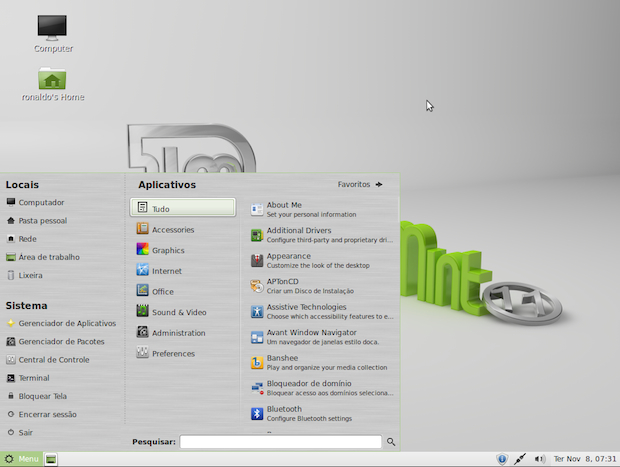Click the Gerenciador de Pacotes icon
The image size is (620, 467).
pyautogui.click(x=11, y=341)
